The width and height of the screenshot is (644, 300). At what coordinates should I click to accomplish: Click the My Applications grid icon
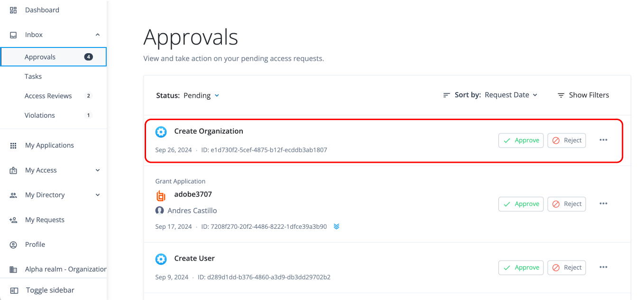click(13, 146)
